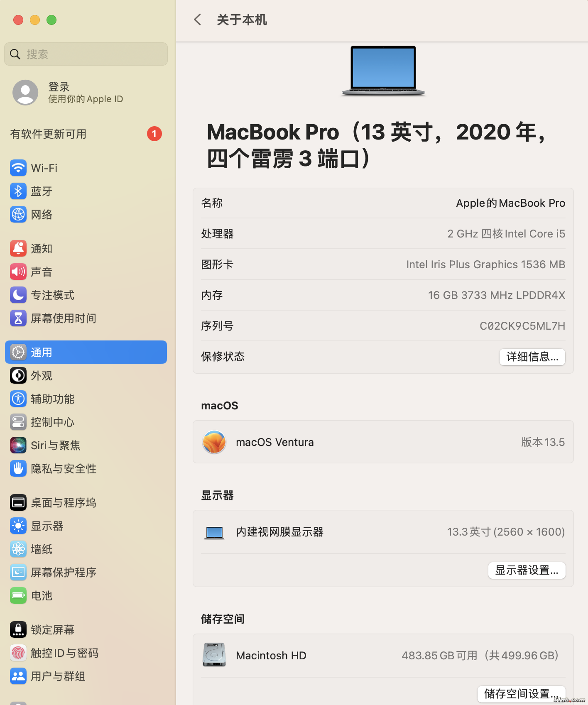Open the 锁定屏幕 lock icon

click(x=18, y=629)
